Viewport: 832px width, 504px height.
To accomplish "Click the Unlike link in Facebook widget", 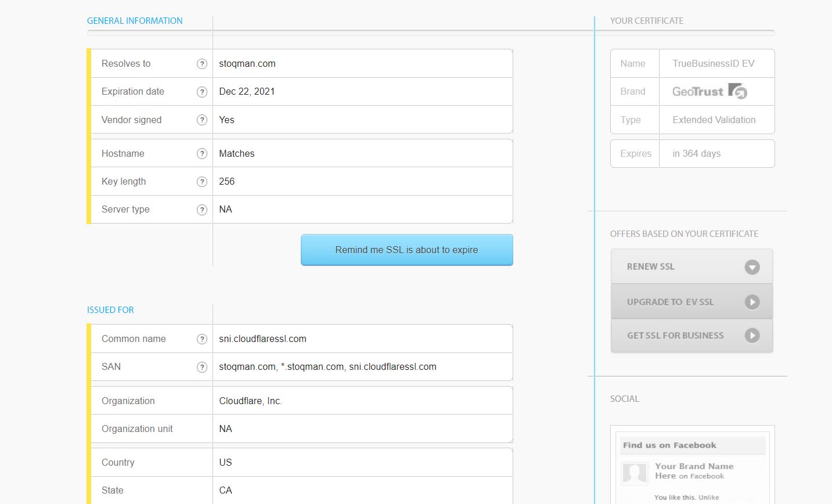I will click(708, 498).
